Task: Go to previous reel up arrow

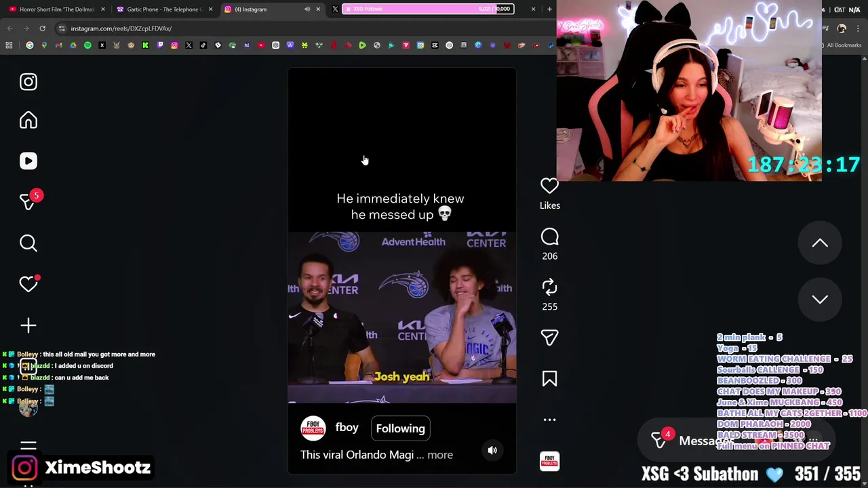Action: (x=820, y=243)
